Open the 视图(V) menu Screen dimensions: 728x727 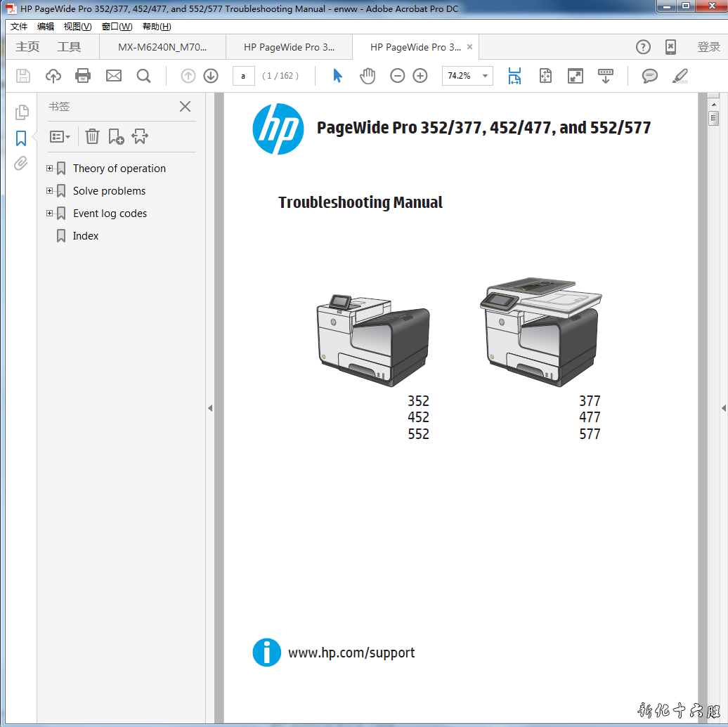coord(77,27)
